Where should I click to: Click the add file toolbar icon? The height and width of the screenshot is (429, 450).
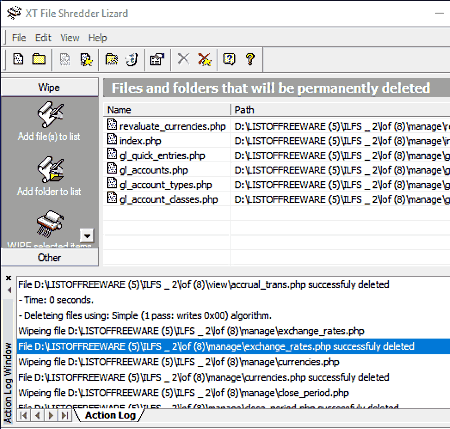pyautogui.click(x=18, y=59)
